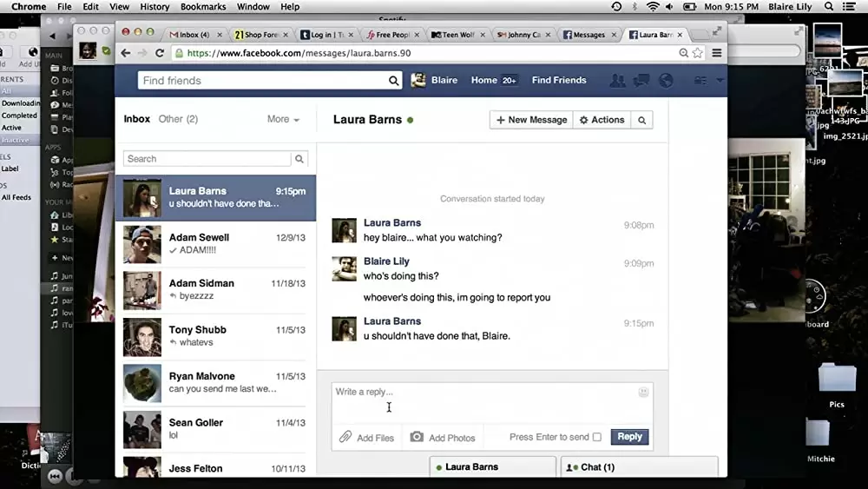Click the search icon beside Actions
Image resolution: width=868 pixels, height=489 pixels.
[641, 120]
